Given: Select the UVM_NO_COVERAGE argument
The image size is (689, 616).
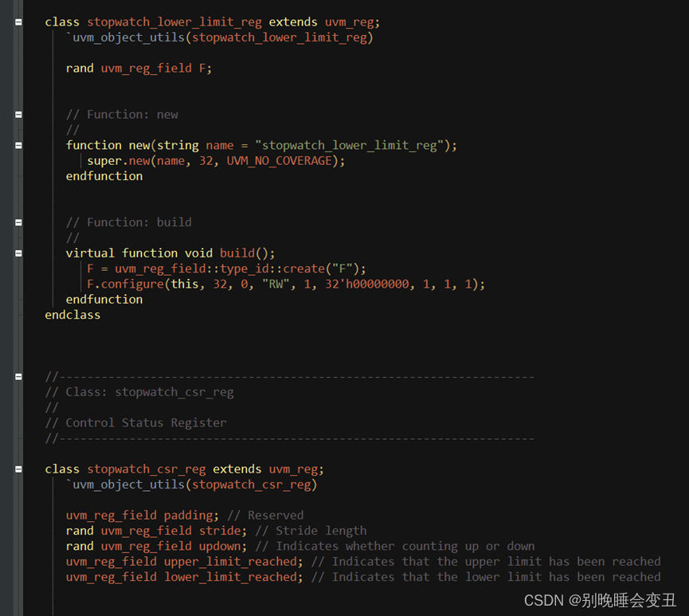Looking at the screenshot, I should [x=279, y=160].
